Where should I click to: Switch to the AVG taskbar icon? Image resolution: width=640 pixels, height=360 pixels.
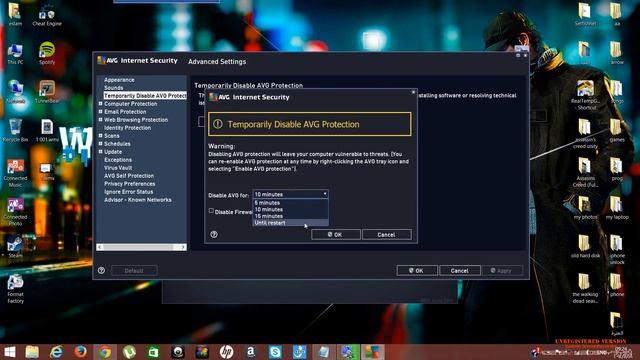click(372, 352)
